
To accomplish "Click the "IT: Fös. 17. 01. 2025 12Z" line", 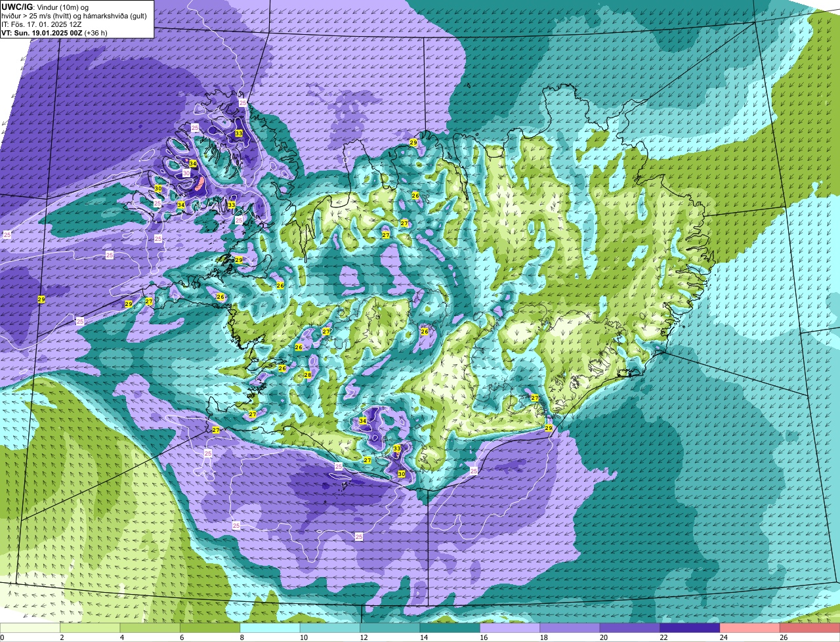I will click(41, 24).
